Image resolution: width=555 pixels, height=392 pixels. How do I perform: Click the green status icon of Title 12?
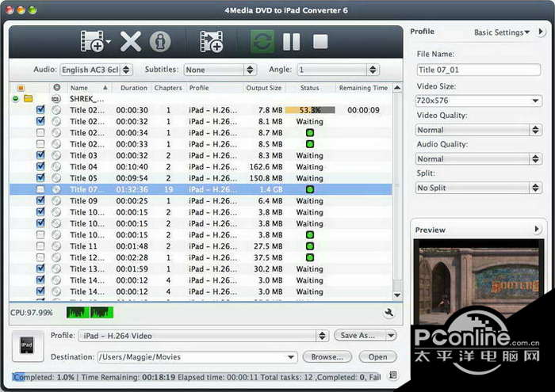310,257
